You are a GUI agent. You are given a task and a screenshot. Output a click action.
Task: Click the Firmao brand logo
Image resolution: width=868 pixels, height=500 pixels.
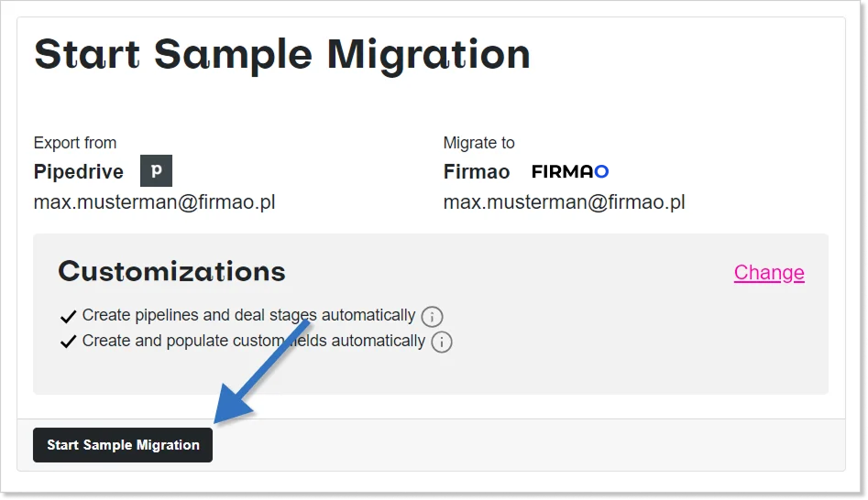point(570,171)
